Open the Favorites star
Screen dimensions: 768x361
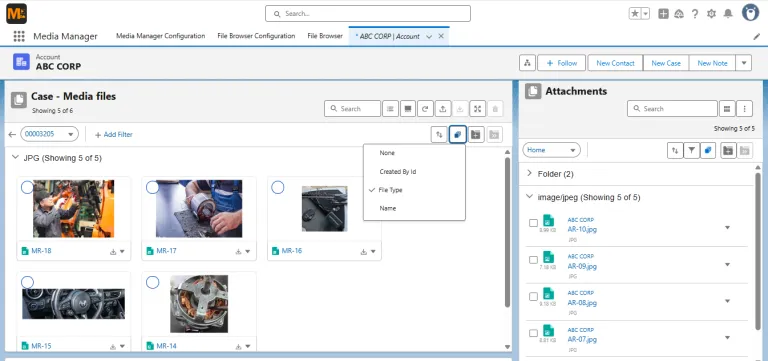[635, 14]
